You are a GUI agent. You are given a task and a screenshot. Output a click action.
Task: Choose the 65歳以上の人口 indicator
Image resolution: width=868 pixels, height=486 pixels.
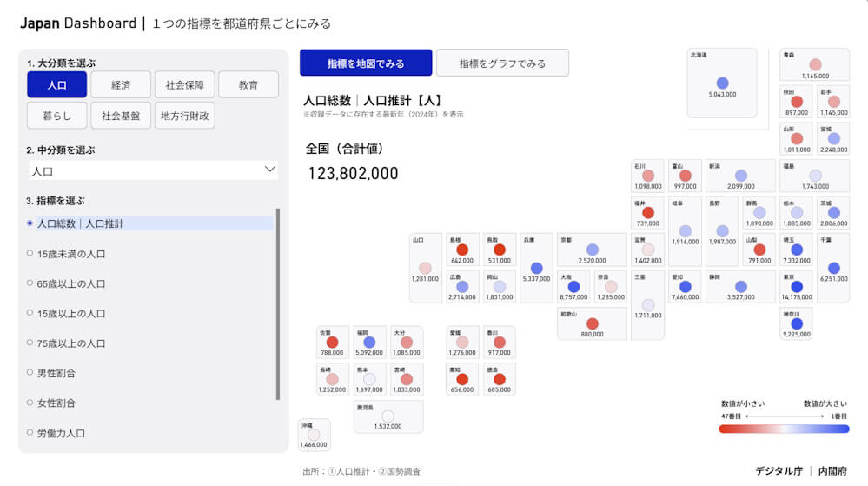[x=71, y=283]
